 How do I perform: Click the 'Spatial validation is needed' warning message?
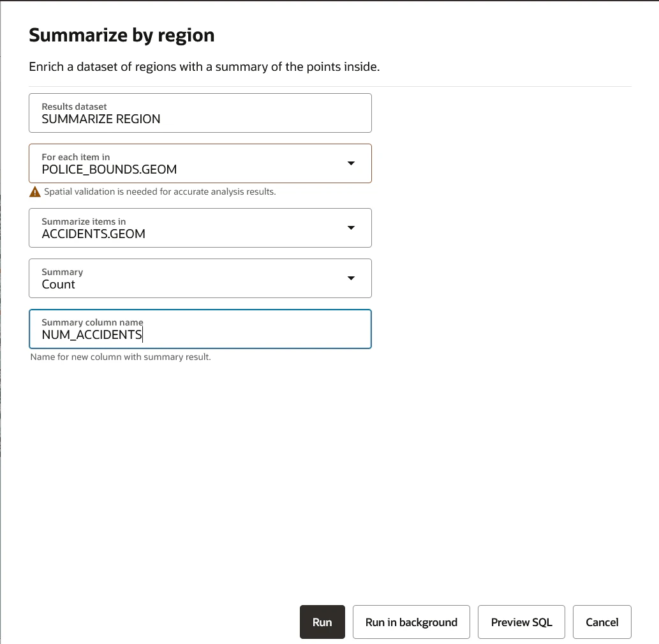tap(160, 191)
